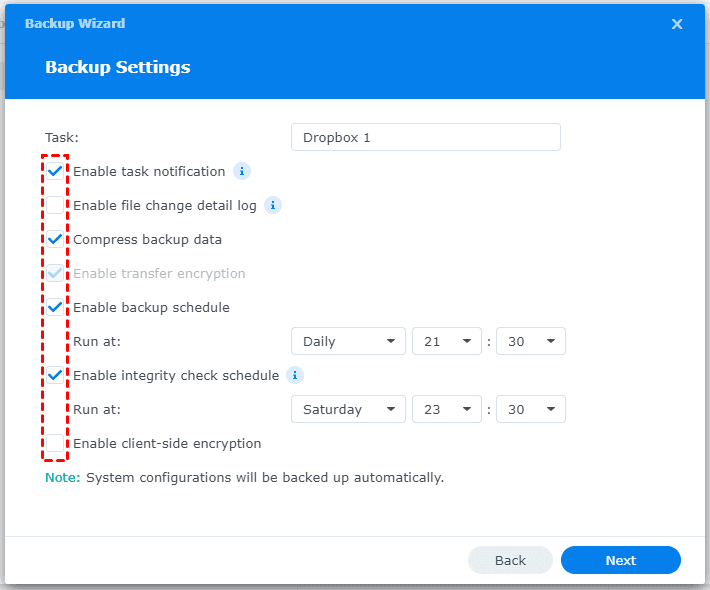Disable the Enable backup schedule checkbox
Viewport: 710px width, 590px height.
click(55, 307)
